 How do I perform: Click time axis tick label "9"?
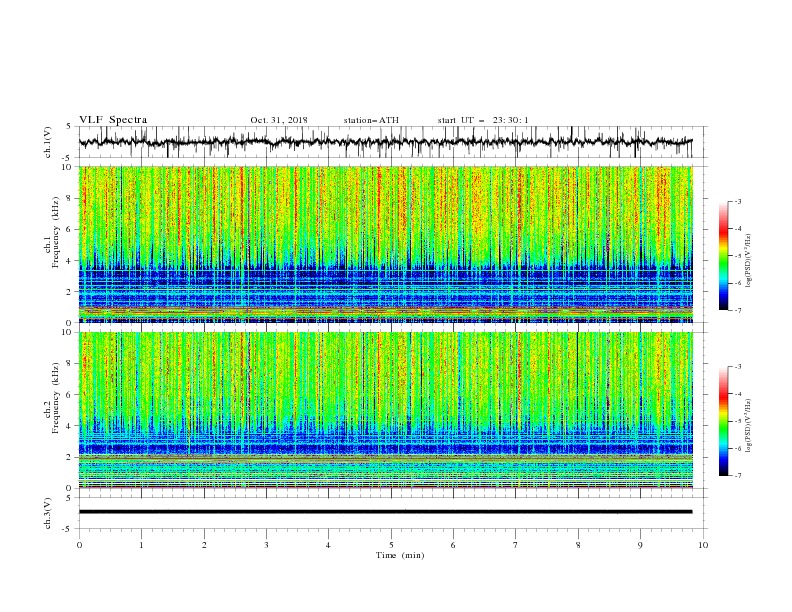[x=640, y=545]
